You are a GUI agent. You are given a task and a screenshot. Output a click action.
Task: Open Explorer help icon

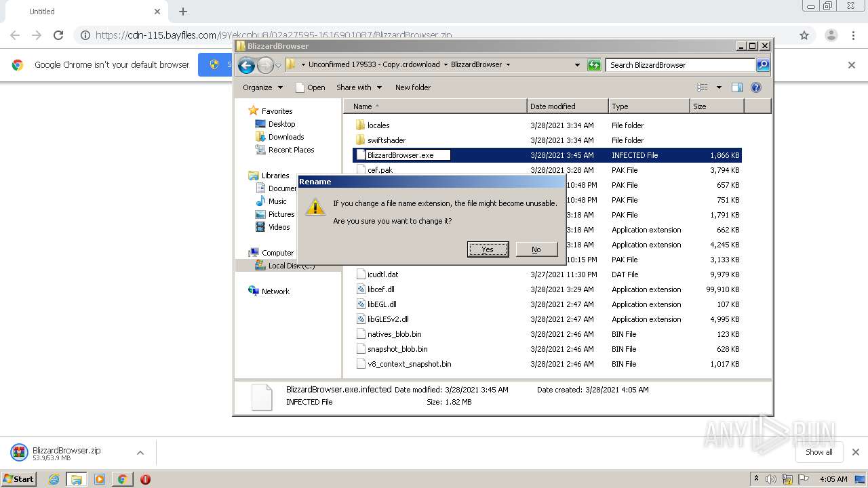(x=756, y=87)
